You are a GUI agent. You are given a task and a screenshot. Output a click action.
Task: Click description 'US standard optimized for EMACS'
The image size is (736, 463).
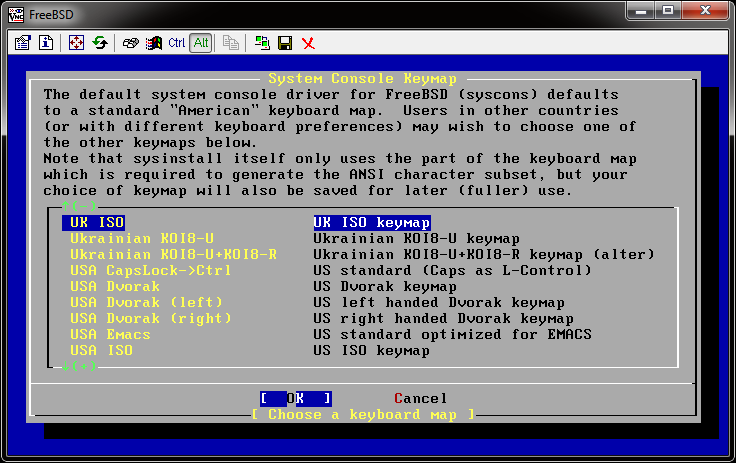click(x=452, y=334)
